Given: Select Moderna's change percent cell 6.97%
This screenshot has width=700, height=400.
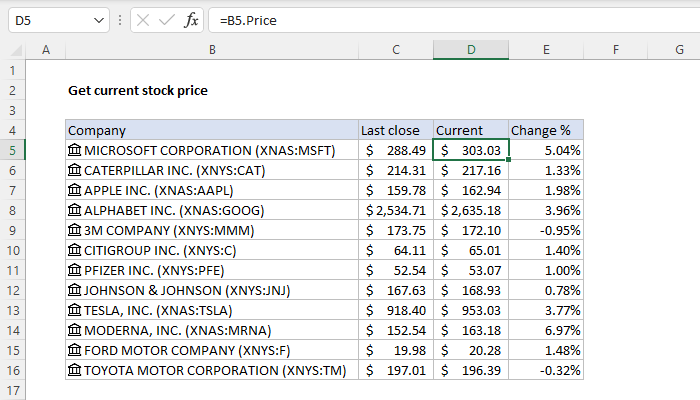Looking at the screenshot, I should (x=546, y=330).
